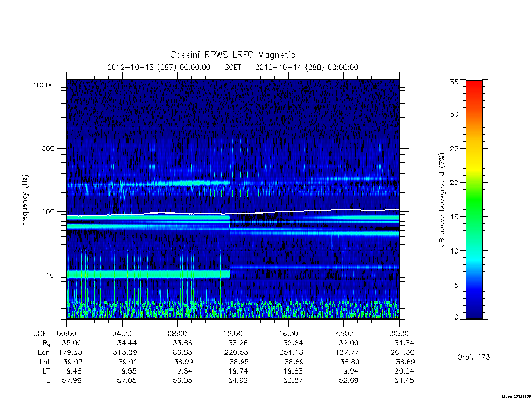Click the "30" color bar label
532x399 pixels.
pyautogui.click(x=454, y=114)
